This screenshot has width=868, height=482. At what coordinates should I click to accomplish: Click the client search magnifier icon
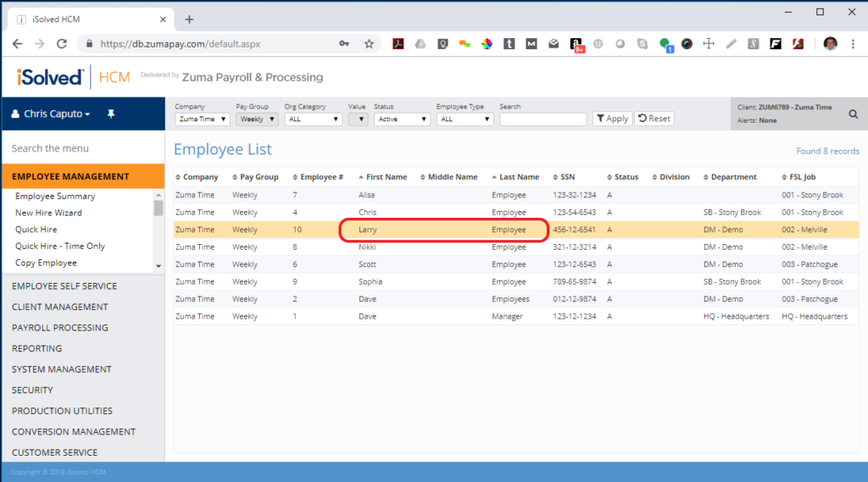(854, 114)
